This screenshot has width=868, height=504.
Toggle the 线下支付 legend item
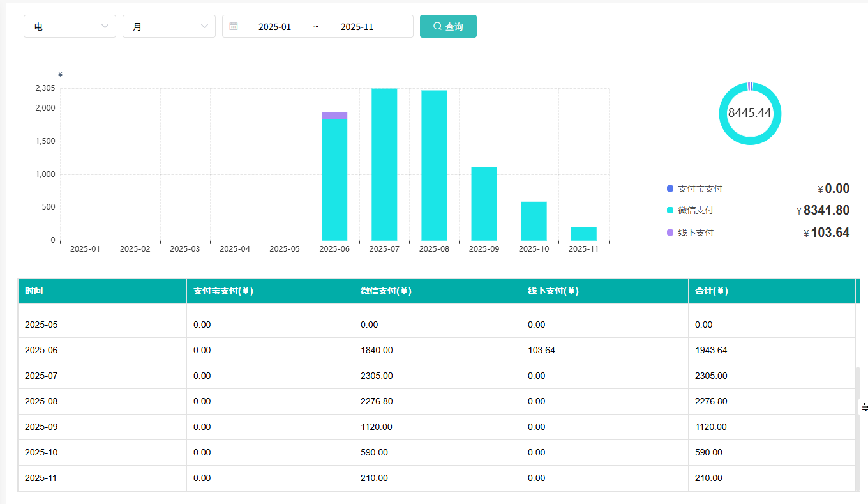coord(690,233)
